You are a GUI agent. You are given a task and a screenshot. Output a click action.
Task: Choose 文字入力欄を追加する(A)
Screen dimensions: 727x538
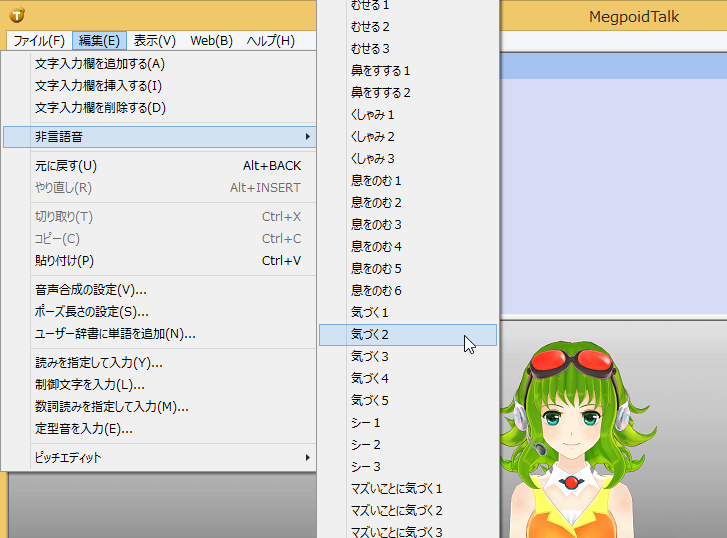click(159, 64)
